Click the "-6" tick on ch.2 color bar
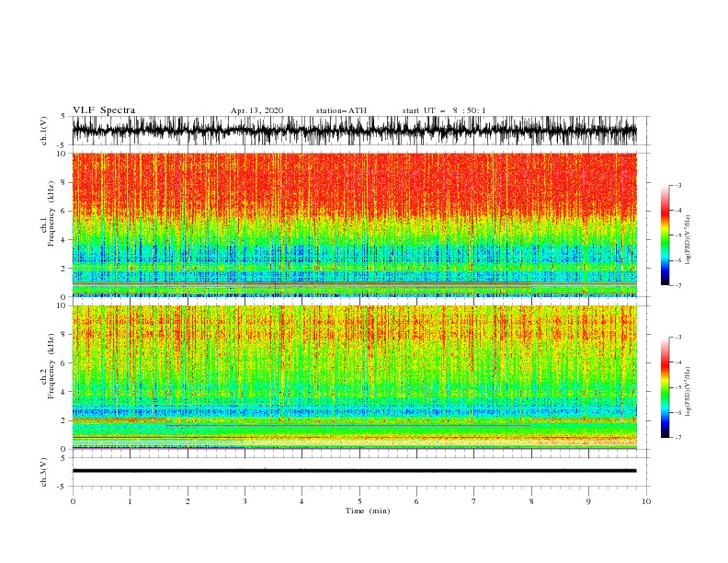The height and width of the screenshot is (563, 728). 678,412
